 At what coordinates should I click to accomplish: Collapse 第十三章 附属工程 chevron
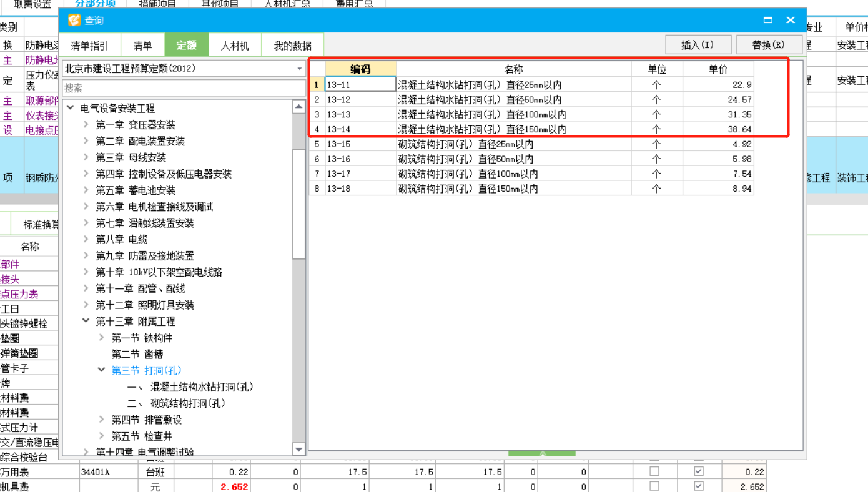point(86,321)
